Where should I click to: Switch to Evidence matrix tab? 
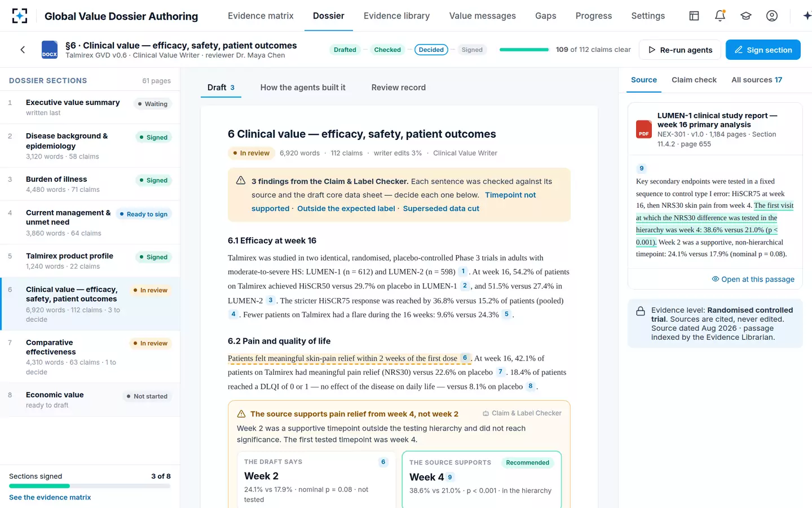(x=261, y=16)
